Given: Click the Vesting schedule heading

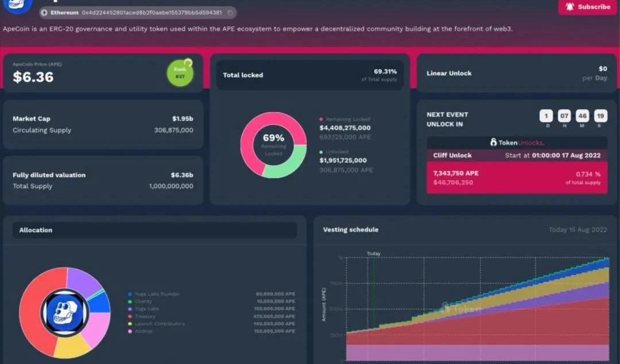Looking at the screenshot, I should click(x=351, y=230).
